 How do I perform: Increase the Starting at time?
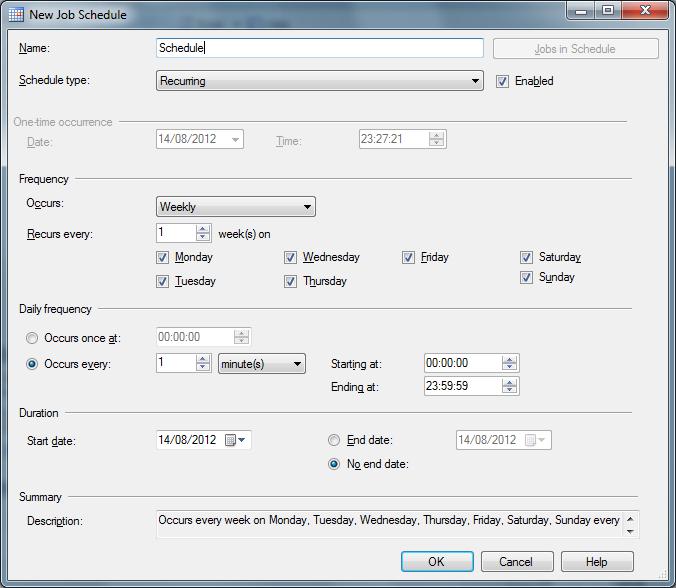pyautogui.click(x=509, y=359)
